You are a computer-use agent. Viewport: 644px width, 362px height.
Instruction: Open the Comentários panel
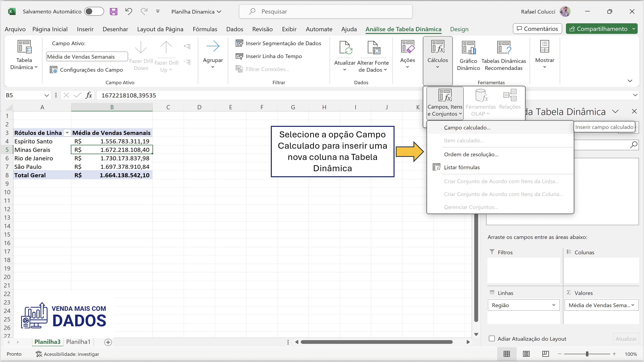point(537,29)
